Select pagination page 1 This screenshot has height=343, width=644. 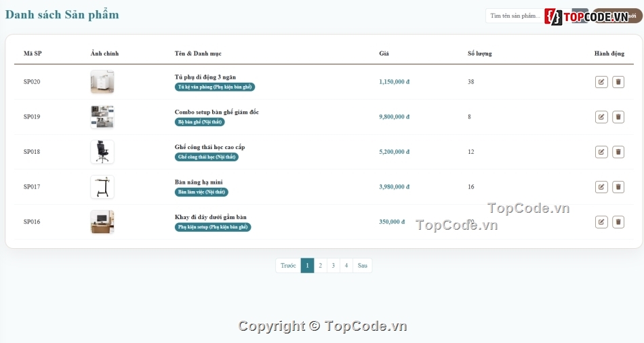307,265
